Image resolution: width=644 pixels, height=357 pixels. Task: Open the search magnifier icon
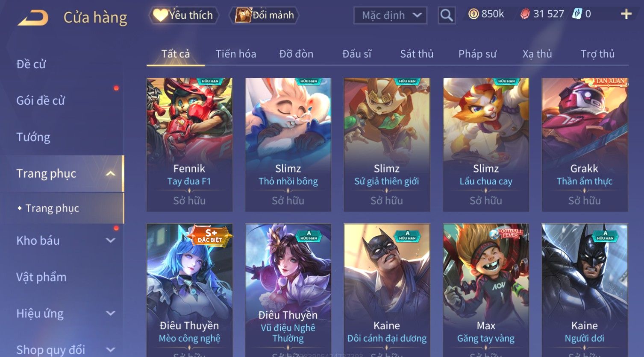click(x=447, y=15)
